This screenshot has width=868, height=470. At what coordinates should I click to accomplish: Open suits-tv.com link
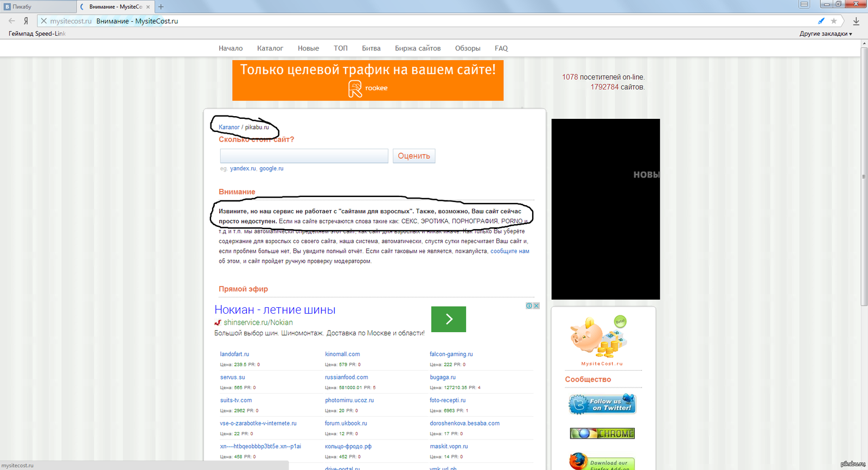pyautogui.click(x=236, y=401)
